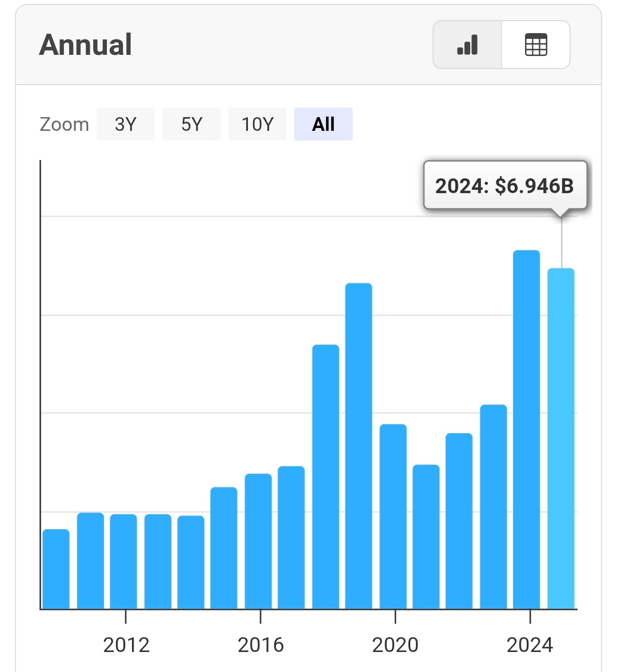617x672 pixels.
Task: Set zoom to 5Y
Action: pyautogui.click(x=191, y=125)
